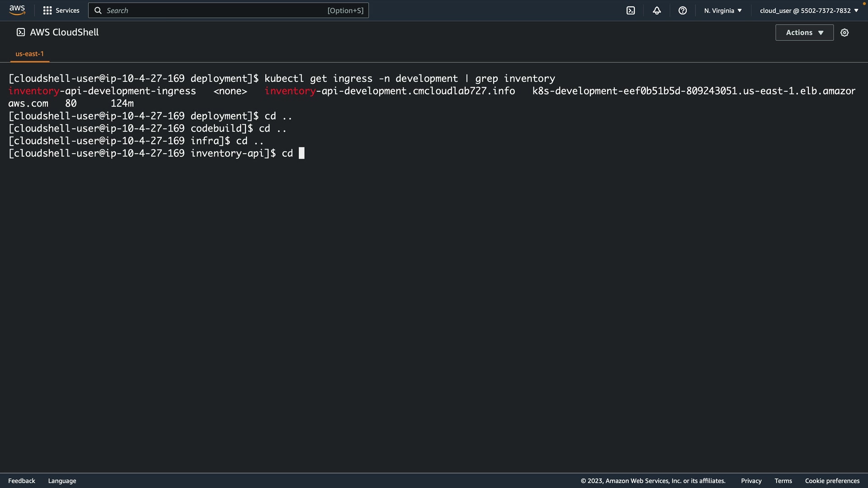Click the search magnifier icon
The height and width of the screenshot is (488, 868).
coord(98,10)
